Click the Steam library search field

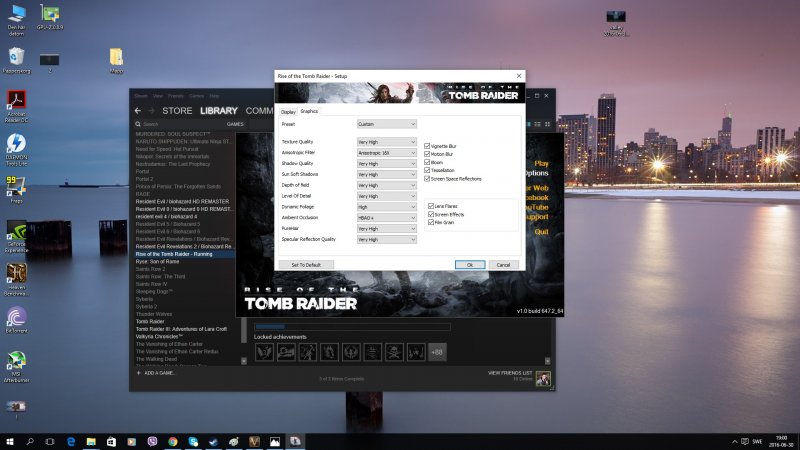pos(179,124)
